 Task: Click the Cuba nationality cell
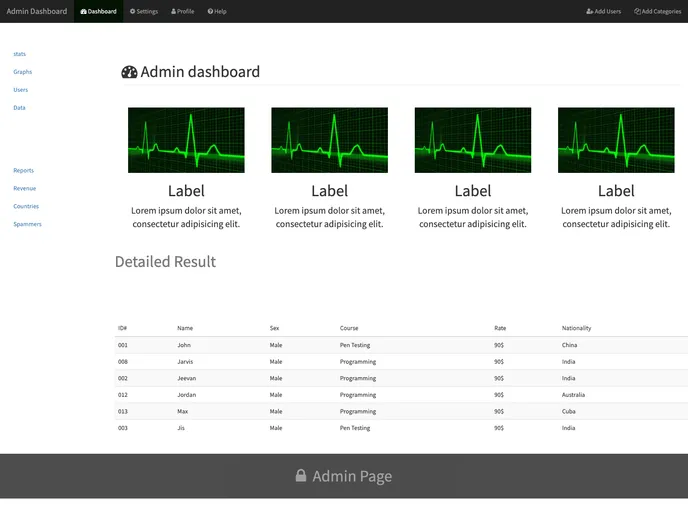pyautogui.click(x=568, y=412)
